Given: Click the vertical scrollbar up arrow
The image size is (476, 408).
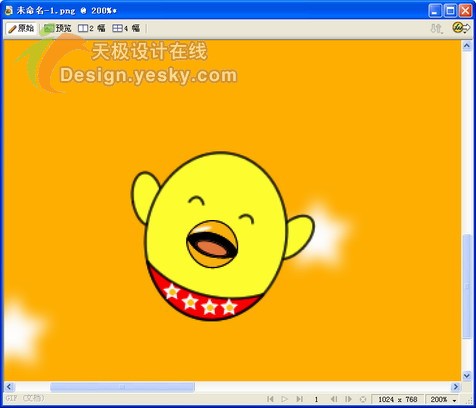Looking at the screenshot, I should [467, 46].
